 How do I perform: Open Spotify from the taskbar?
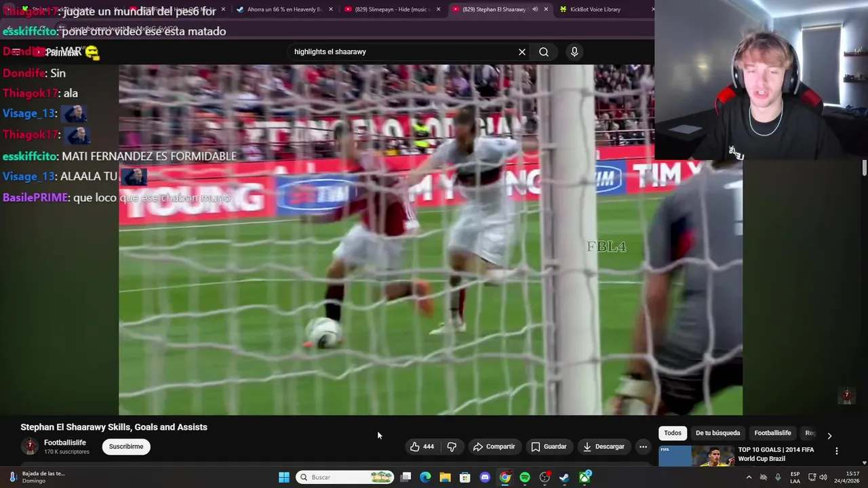pyautogui.click(x=525, y=477)
